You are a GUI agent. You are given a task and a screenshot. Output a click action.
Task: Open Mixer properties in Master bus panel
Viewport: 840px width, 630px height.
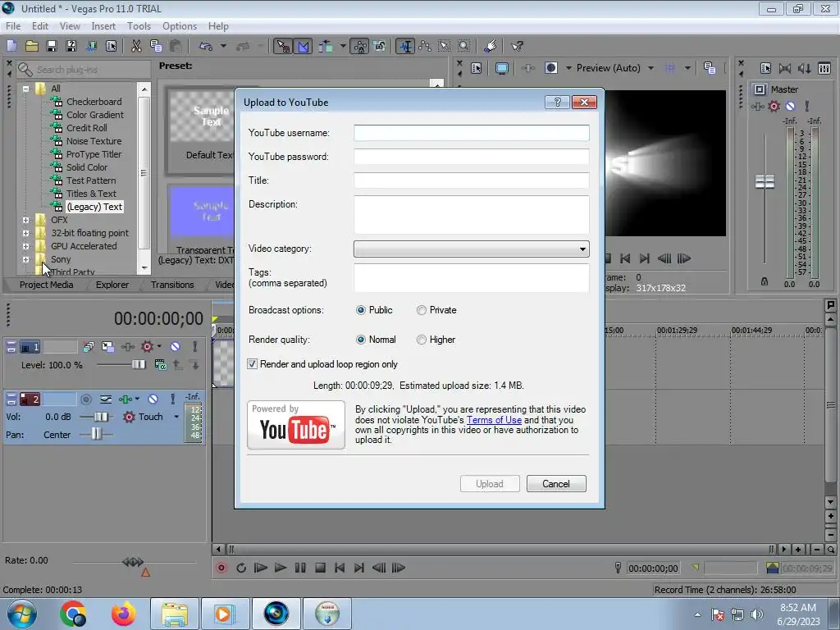click(x=765, y=68)
